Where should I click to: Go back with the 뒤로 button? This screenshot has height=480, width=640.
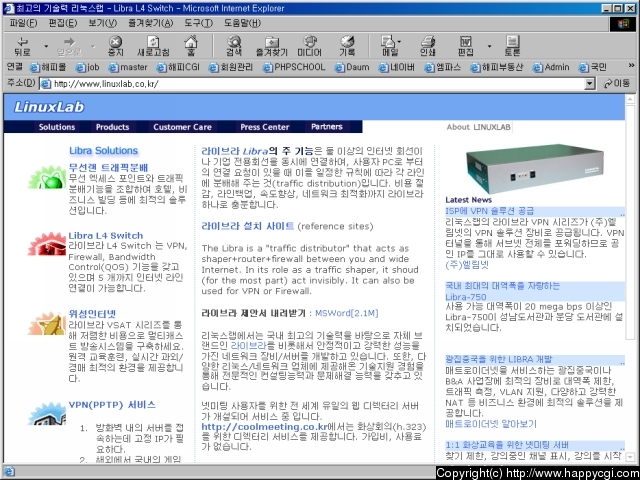22,46
